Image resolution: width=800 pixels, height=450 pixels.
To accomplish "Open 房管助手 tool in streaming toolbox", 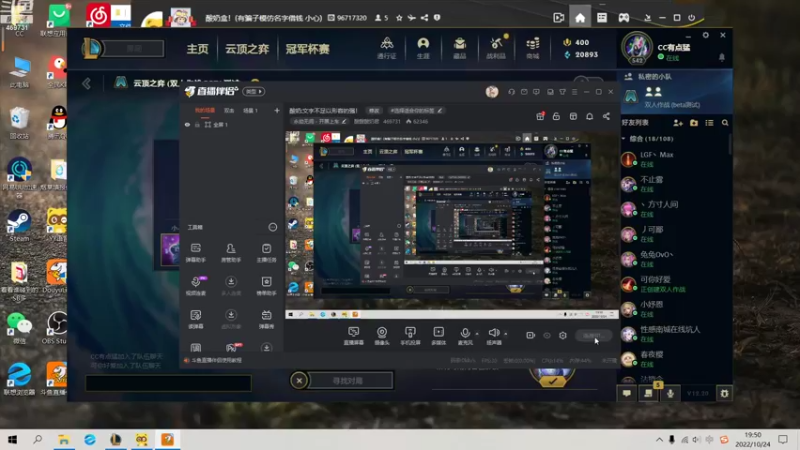I will (x=231, y=253).
